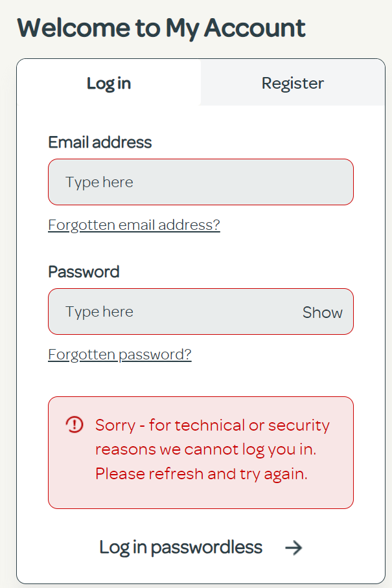This screenshot has height=588, width=392.
Task: Click the Forgotten password link
Action: [120, 354]
